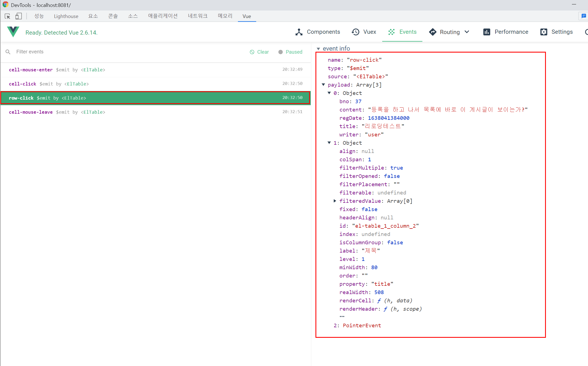Click the search magnifier icon
588x366 pixels.
click(x=8, y=52)
